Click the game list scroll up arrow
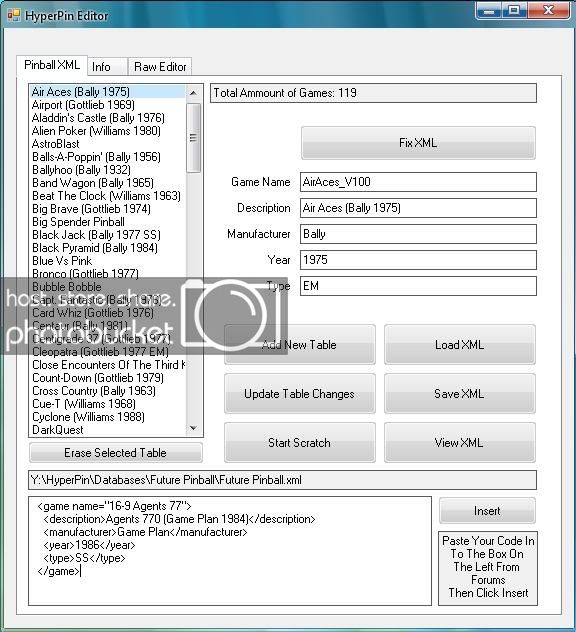Screen dimensions: 576x632 (193, 93)
